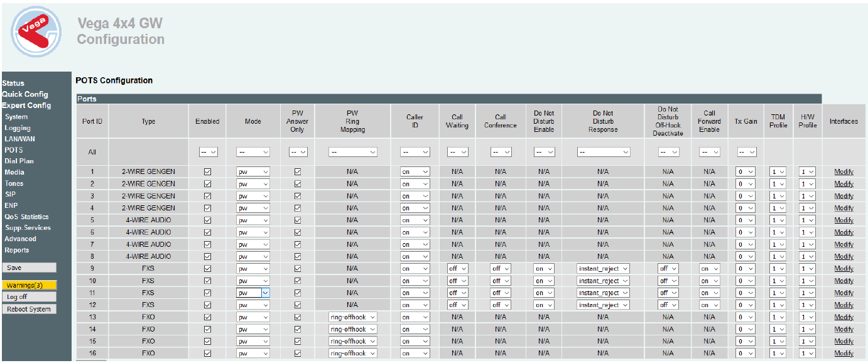Click Modify link for port 1

[844, 171]
